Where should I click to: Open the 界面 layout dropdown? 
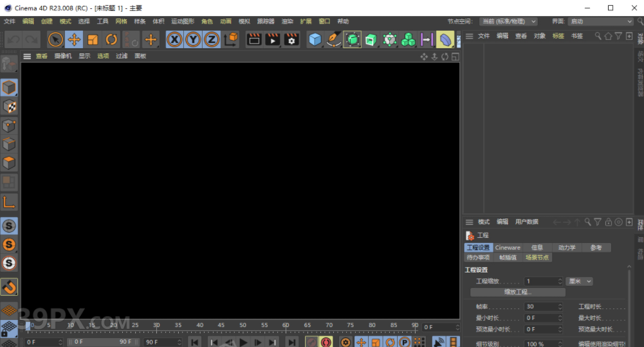coord(601,21)
